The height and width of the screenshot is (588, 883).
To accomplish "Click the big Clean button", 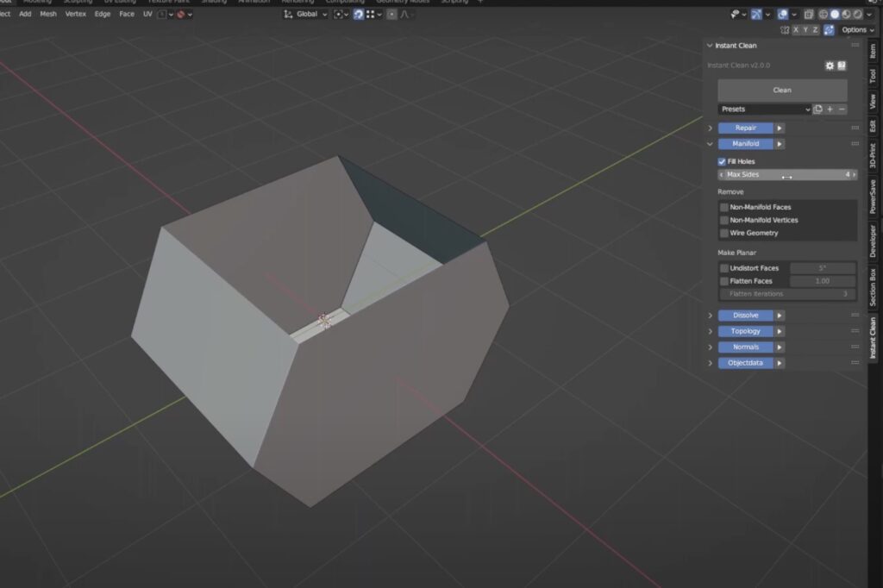I will pyautogui.click(x=782, y=91).
